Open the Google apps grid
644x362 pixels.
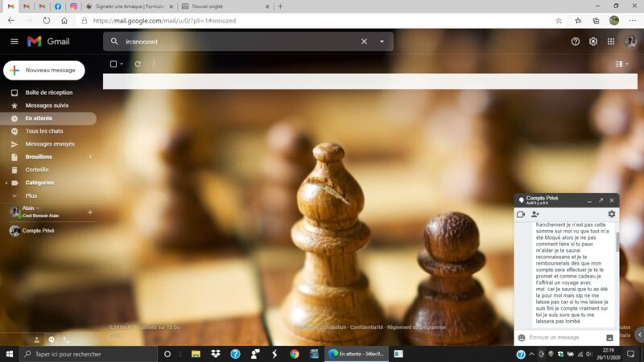[x=611, y=42]
